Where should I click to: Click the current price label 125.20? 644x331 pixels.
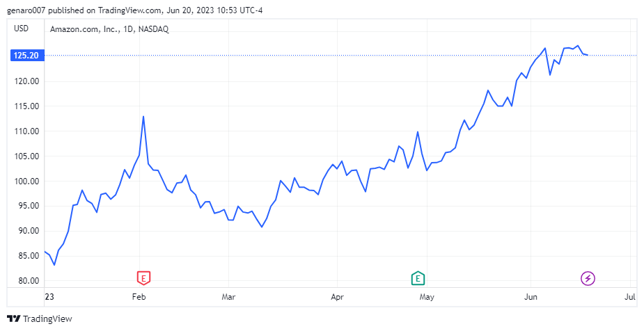point(26,56)
